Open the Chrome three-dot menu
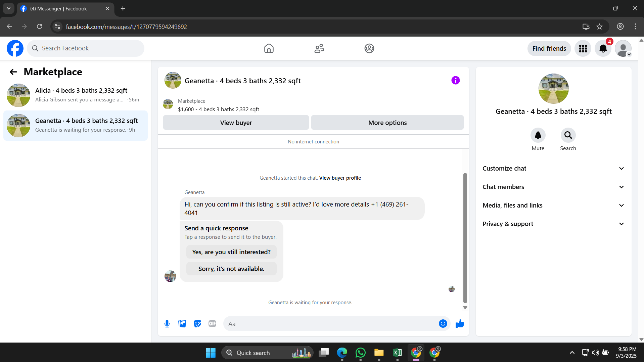 point(635,27)
